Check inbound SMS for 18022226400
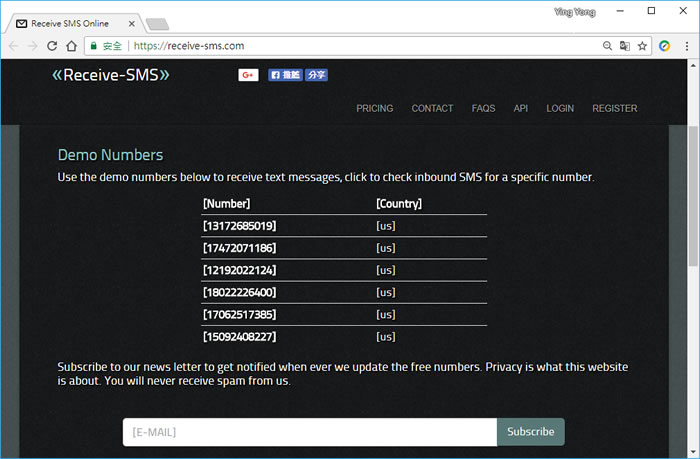Image resolution: width=700 pixels, height=459 pixels. pyautogui.click(x=239, y=292)
